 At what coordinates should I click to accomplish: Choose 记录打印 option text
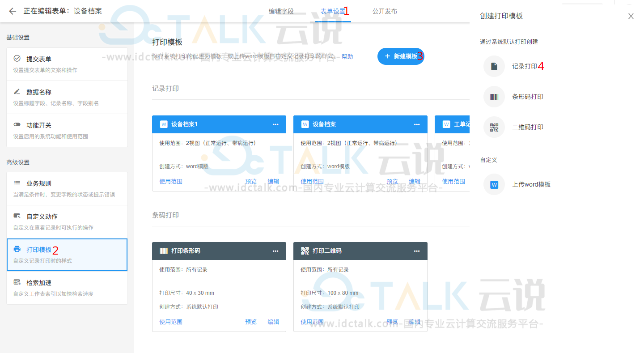tap(525, 66)
